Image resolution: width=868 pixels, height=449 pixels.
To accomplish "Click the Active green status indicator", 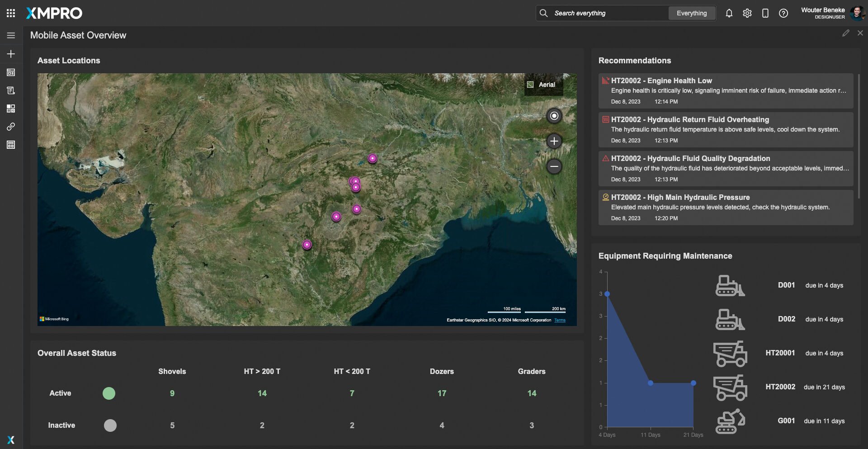I will tap(109, 393).
